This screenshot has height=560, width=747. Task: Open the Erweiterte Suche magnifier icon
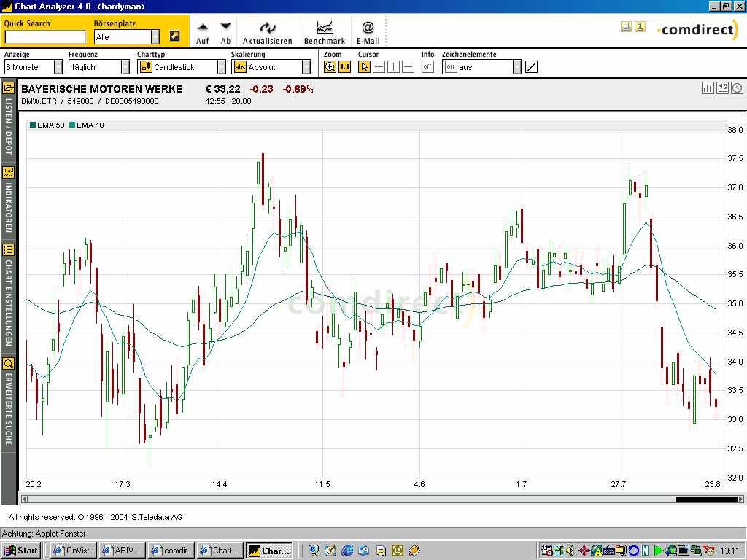[x=8, y=365]
